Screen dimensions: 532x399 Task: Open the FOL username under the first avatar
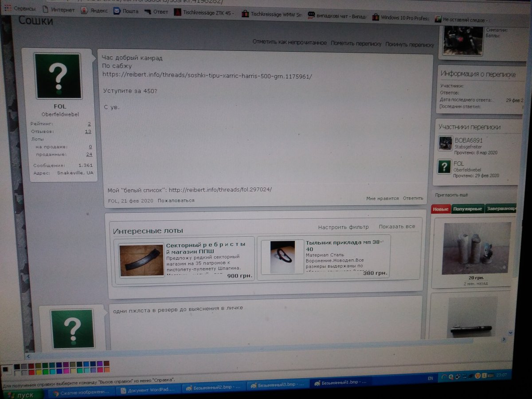point(60,106)
